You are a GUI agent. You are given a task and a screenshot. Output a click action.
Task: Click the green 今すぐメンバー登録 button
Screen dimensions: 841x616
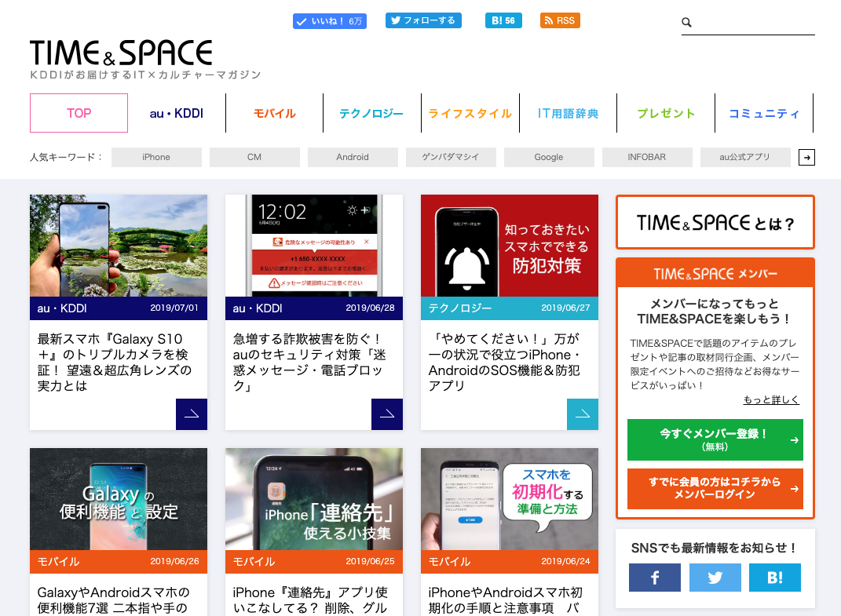coord(715,439)
